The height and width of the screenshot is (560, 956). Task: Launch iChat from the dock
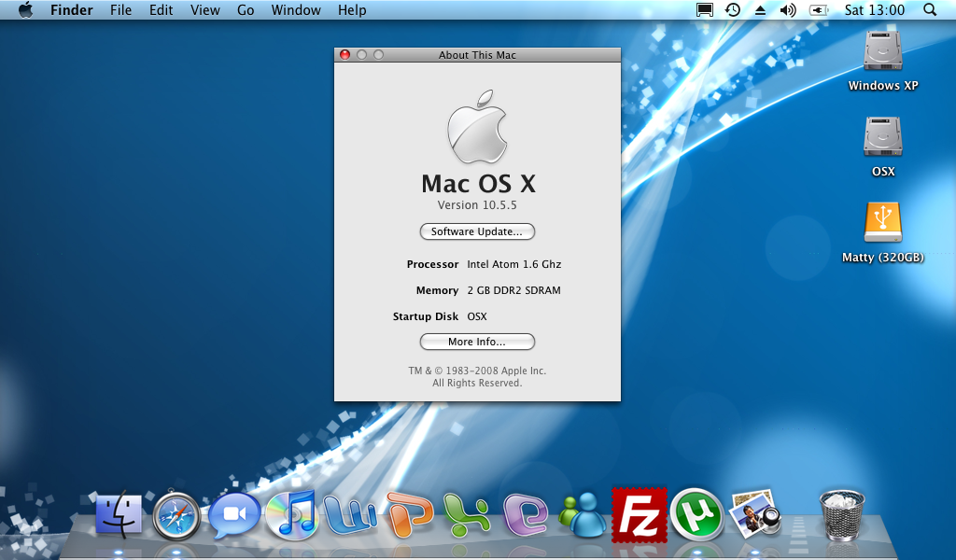coord(233,515)
